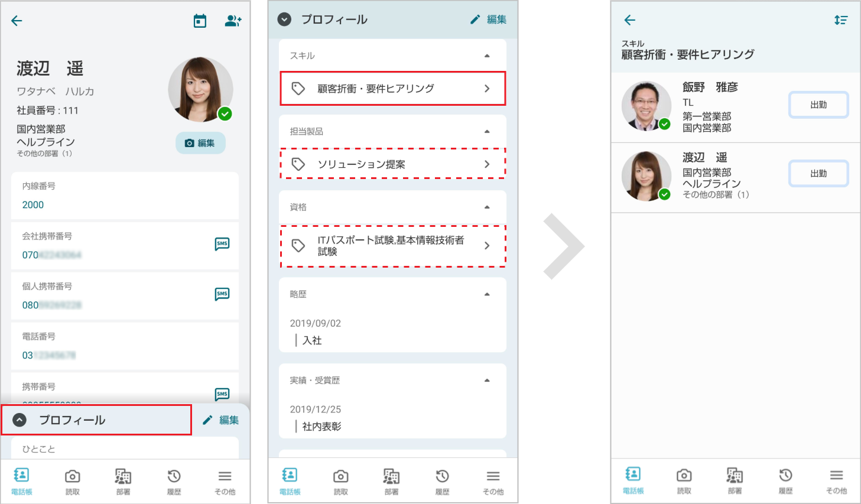
Task: Tap 出勤 button for 飯野 雅彦
Action: (818, 105)
